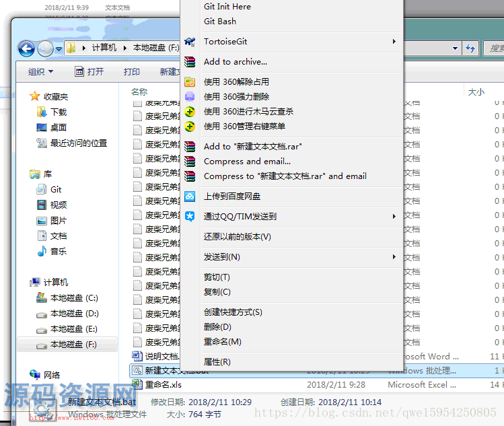Click the 360解除占用 folder icon
The height and width of the screenshot is (426, 504).
click(190, 82)
